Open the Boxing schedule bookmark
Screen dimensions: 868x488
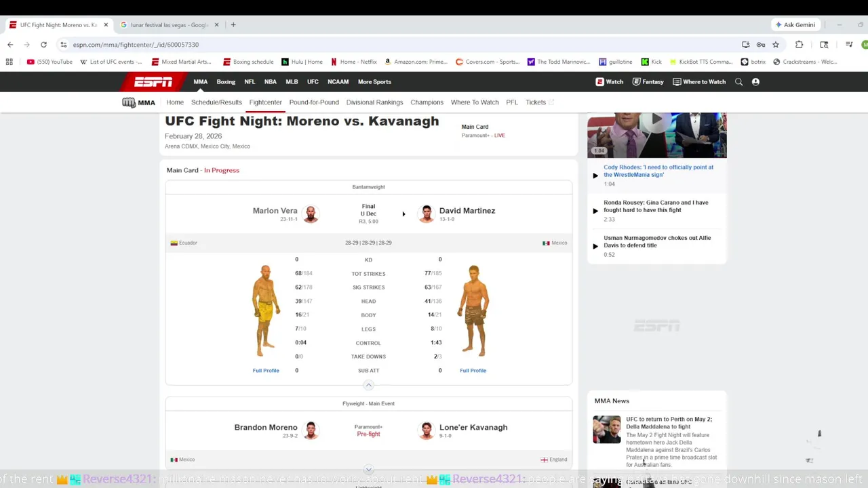click(x=248, y=62)
